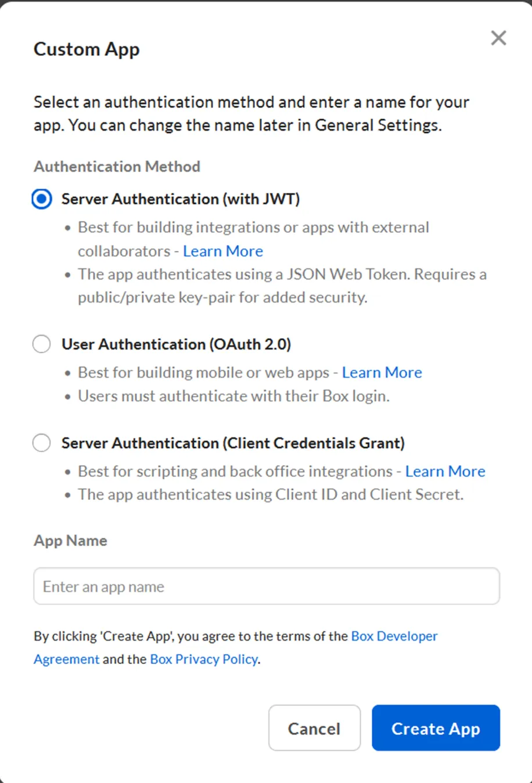Click the JSON Web Token description bullet
532x783 pixels.
pos(282,286)
